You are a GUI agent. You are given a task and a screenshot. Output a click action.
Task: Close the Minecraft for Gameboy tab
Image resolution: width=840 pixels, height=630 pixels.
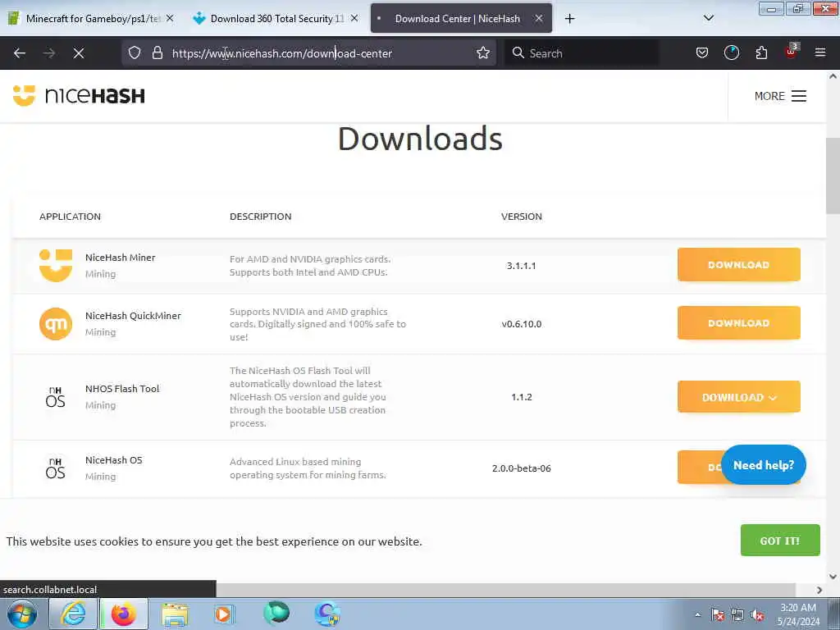coord(170,18)
